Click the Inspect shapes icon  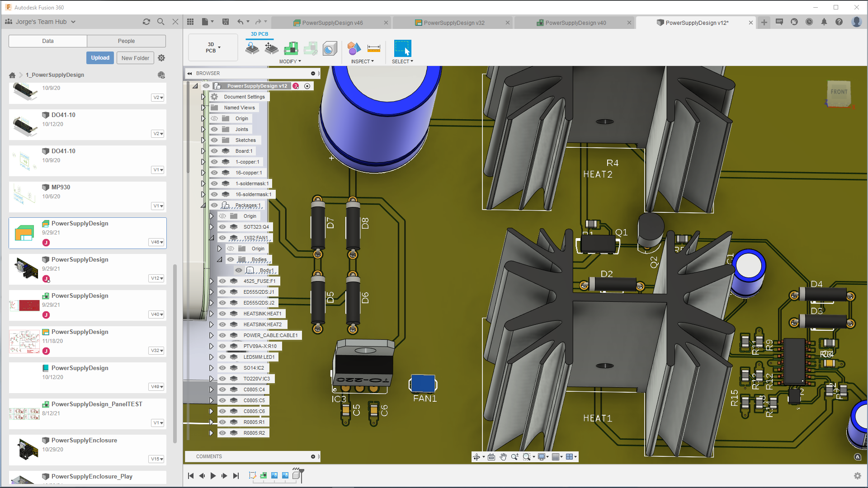click(354, 48)
